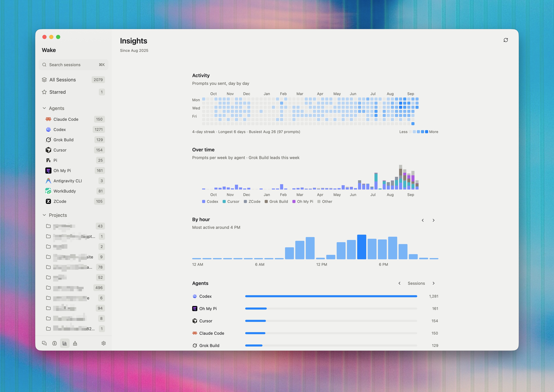Select Claude Code in the Agents sidebar

pyautogui.click(x=74, y=119)
